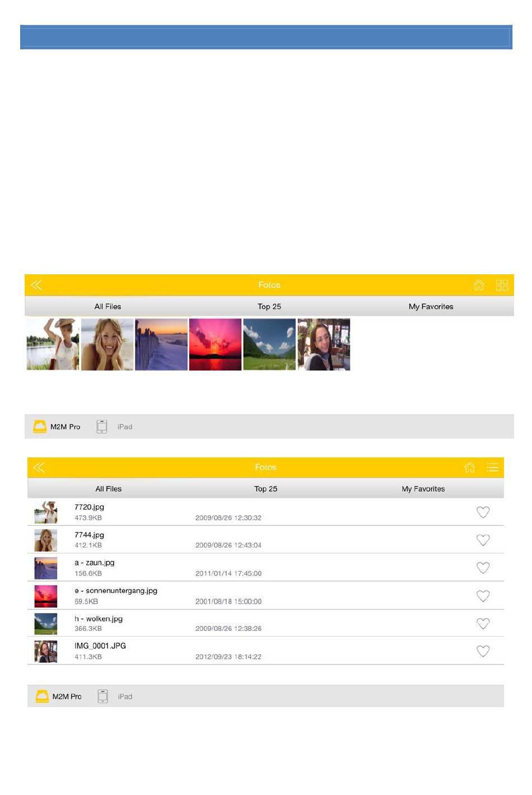
Task: Select Top 25 tab in grid view panel
Action: (x=269, y=306)
